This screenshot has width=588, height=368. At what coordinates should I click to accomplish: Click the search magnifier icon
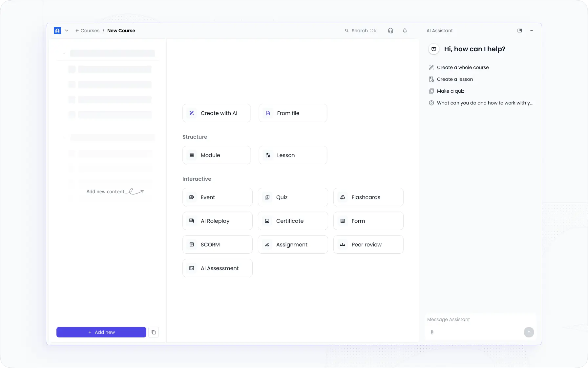(x=347, y=30)
